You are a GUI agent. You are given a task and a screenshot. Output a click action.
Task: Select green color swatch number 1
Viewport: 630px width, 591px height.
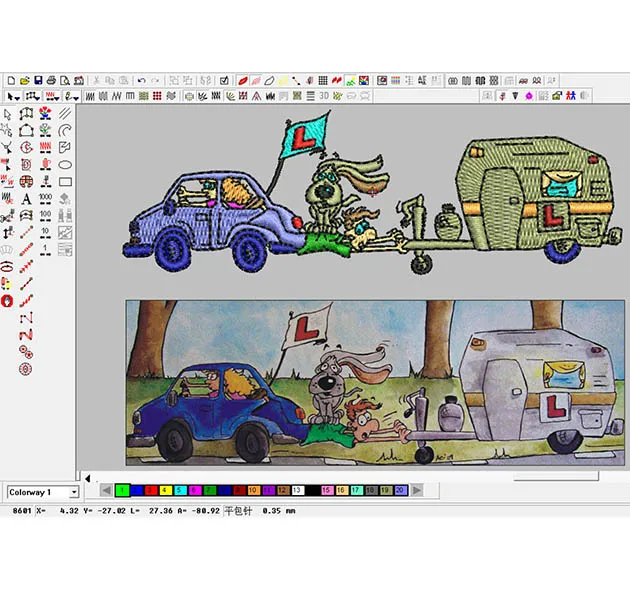pos(121,490)
